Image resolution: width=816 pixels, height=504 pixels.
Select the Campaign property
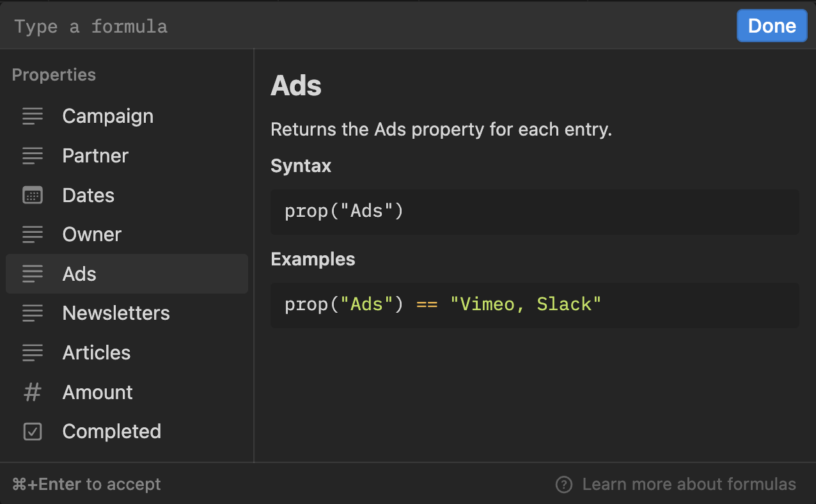tap(127, 116)
